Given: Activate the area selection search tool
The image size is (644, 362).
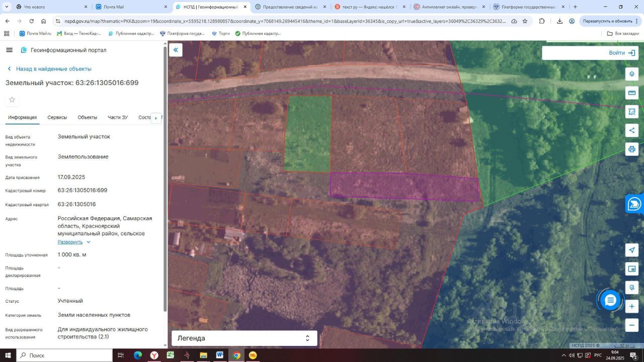Looking at the screenshot, I should (x=632, y=112).
